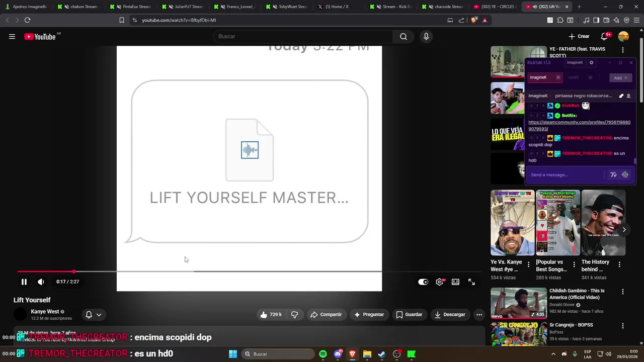The height and width of the screenshot is (362, 644).
Task: Click Add button in KickTalk
Action: [x=620, y=77]
